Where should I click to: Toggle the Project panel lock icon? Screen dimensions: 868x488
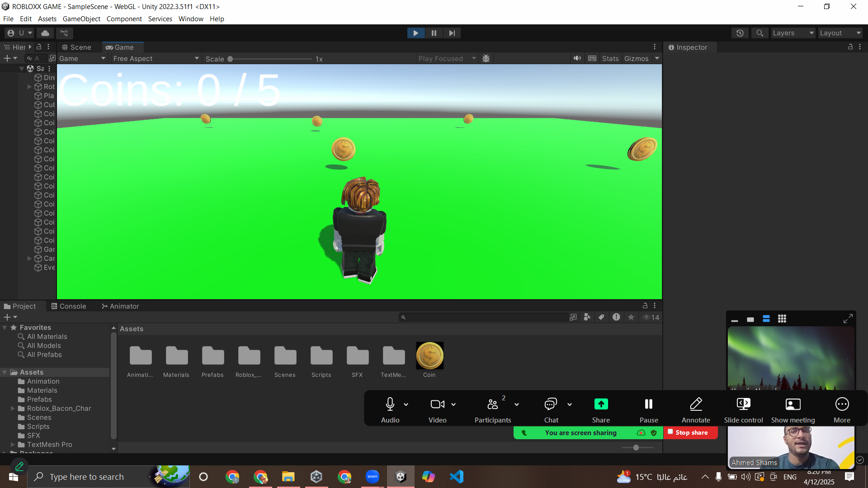(645, 306)
